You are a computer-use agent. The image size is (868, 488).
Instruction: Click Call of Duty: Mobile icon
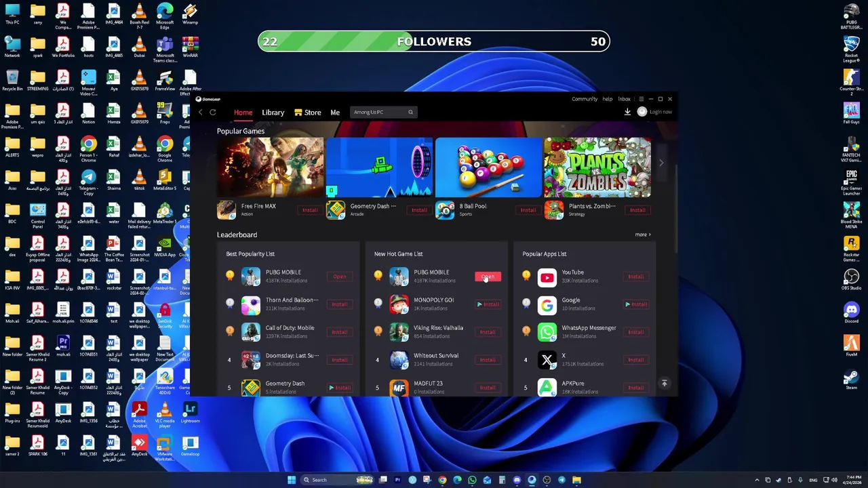click(251, 332)
